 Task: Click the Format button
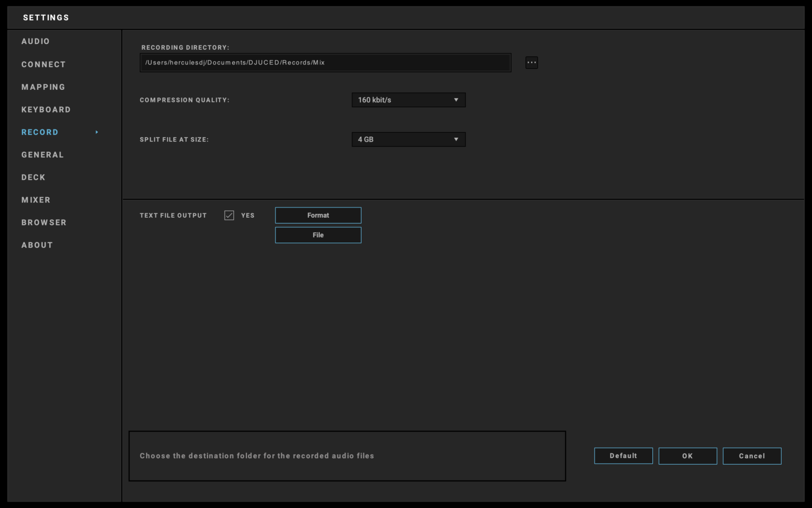point(318,215)
